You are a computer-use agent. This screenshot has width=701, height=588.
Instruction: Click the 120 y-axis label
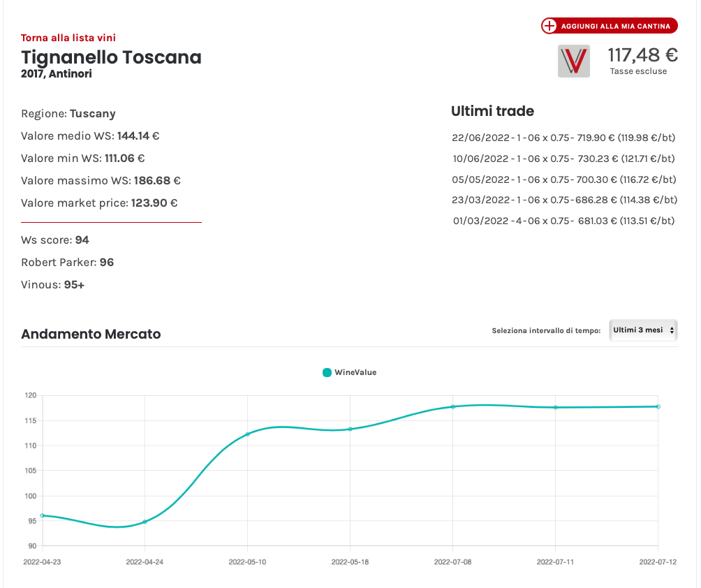pos(31,395)
